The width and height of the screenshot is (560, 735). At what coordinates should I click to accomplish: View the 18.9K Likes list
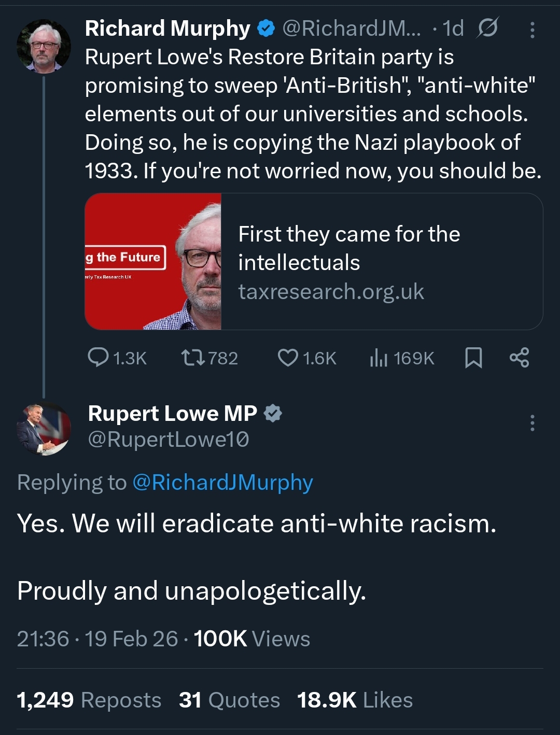[355, 700]
